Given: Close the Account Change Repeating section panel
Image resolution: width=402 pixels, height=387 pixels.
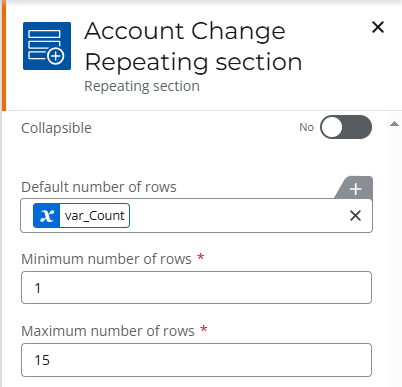Looking at the screenshot, I should pyautogui.click(x=378, y=27).
